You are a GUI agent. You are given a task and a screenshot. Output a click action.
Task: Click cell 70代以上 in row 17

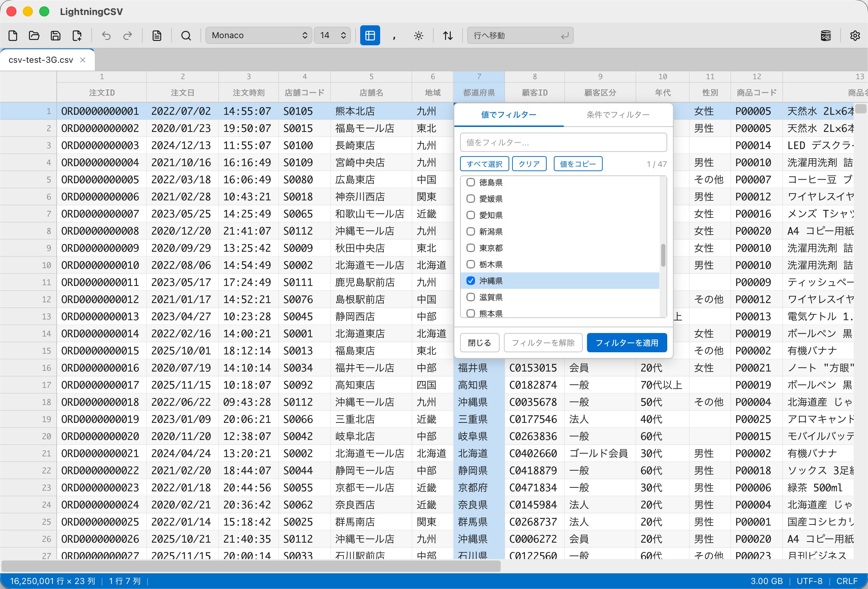tap(663, 385)
